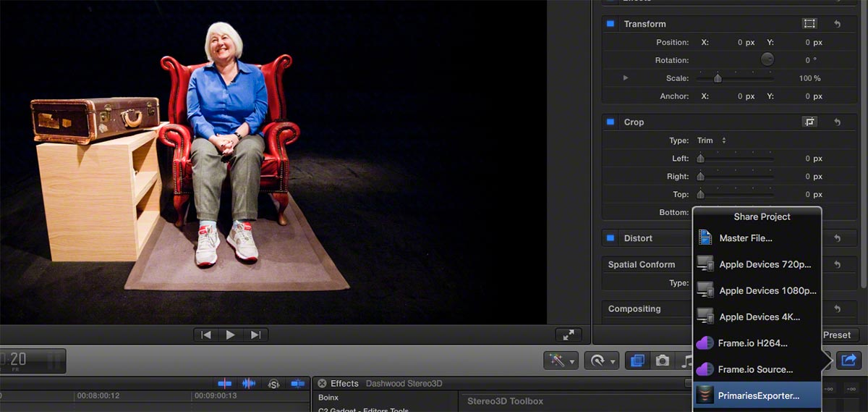Viewport: 868px width, 412px height.
Task: Jump to previous edit in the viewer
Action: click(x=206, y=335)
